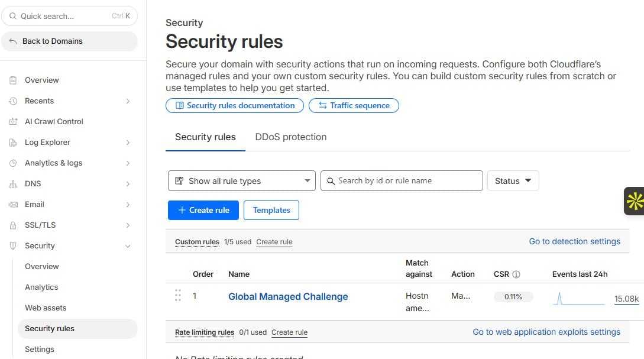Go to detection settings
644x359 pixels.
click(x=574, y=241)
